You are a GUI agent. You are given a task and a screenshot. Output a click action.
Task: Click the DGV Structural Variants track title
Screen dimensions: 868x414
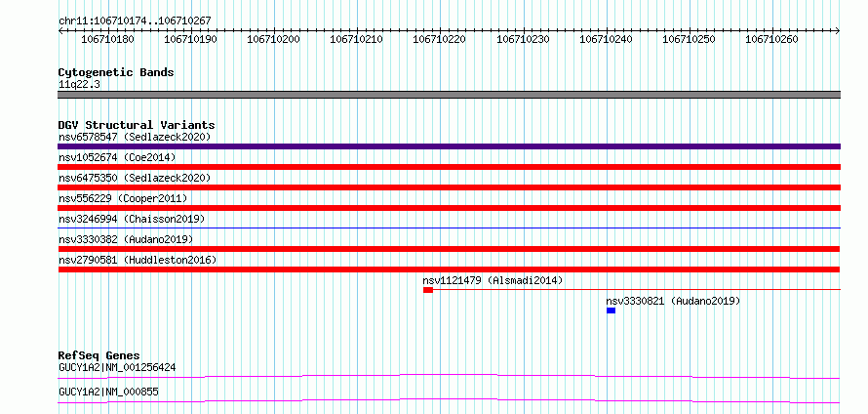point(137,125)
